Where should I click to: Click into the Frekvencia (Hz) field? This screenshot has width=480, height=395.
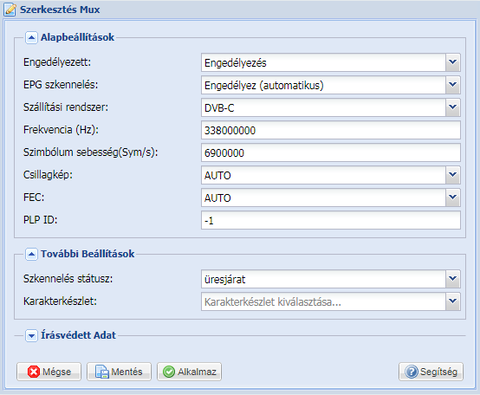pyautogui.click(x=331, y=130)
